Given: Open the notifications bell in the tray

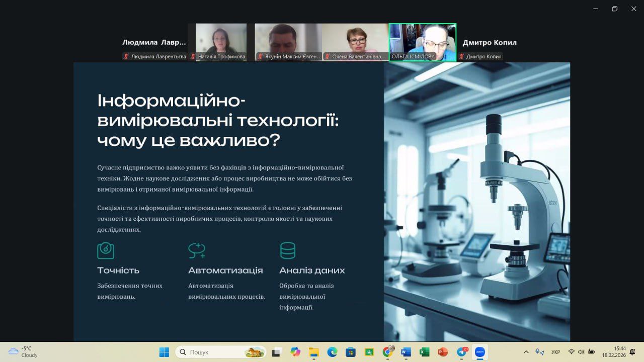Looking at the screenshot, I should point(632,352).
